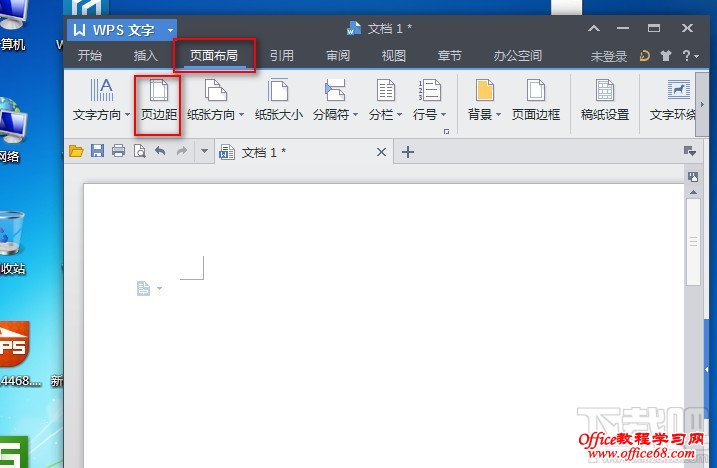This screenshot has height=468, width=717.
Task: Open the Columns (分栏) tool
Action: coord(385,100)
